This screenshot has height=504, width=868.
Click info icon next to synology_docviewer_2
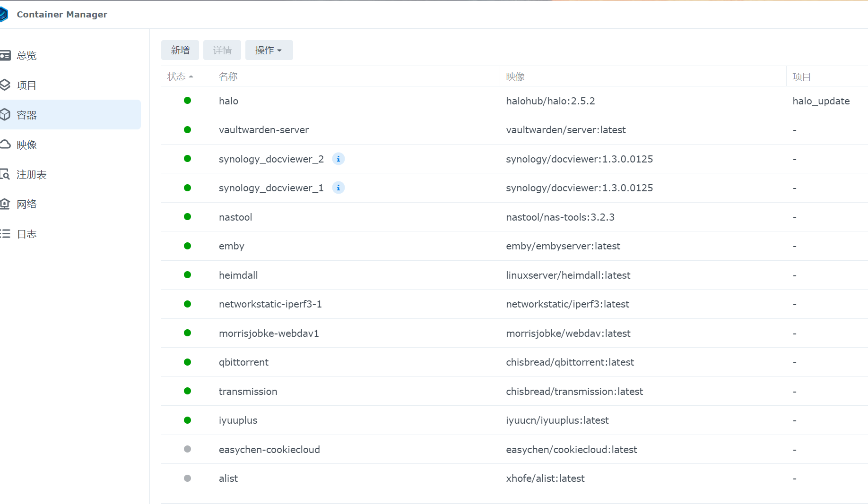click(x=339, y=159)
